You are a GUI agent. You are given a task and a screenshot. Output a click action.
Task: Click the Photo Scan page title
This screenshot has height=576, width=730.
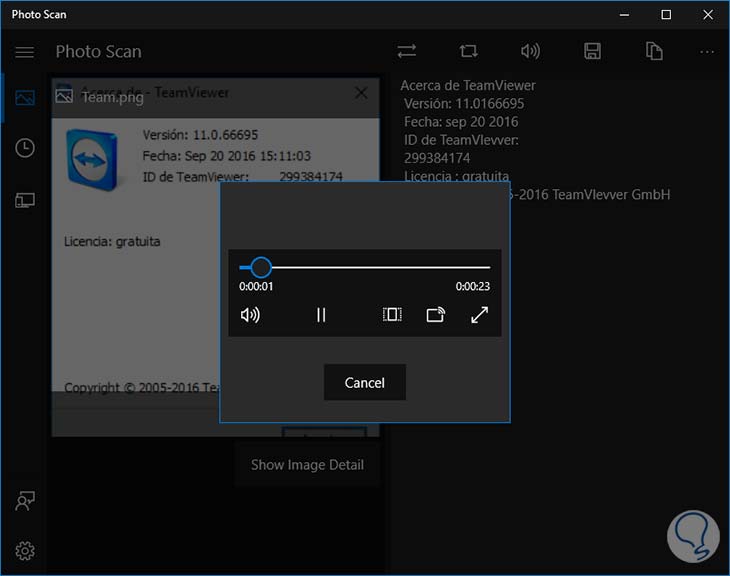point(98,52)
